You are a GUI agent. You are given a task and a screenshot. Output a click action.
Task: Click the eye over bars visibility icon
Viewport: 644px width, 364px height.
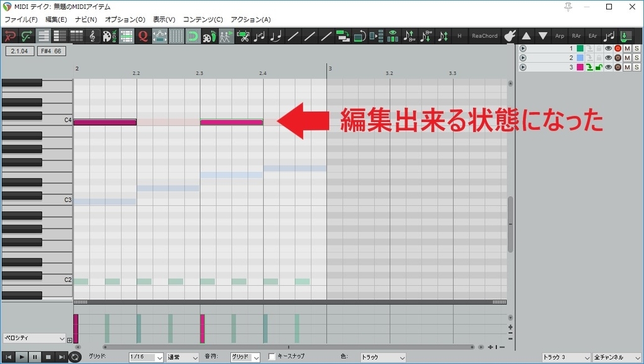click(x=392, y=36)
